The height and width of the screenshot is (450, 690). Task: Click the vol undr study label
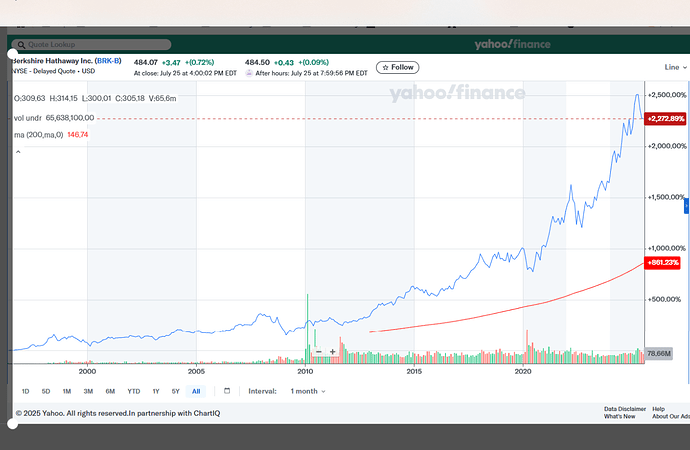pyautogui.click(x=28, y=118)
